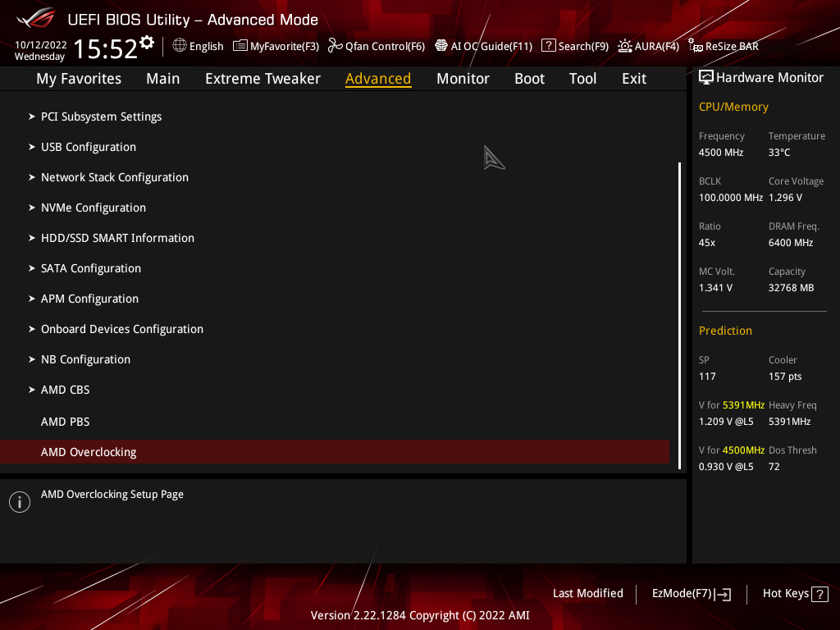The width and height of the screenshot is (840, 630).
Task: Open the Extreme Tweaker tab
Action: point(262,79)
